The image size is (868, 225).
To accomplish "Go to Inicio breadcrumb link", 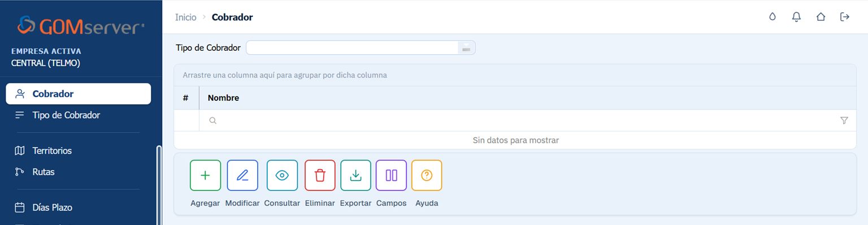I will [x=186, y=17].
